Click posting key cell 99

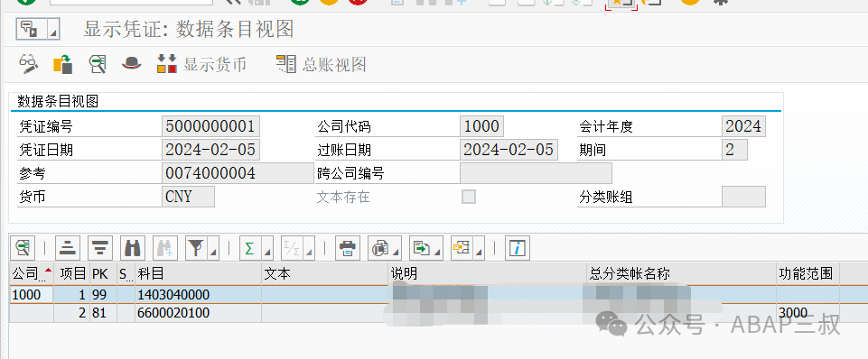103,295
